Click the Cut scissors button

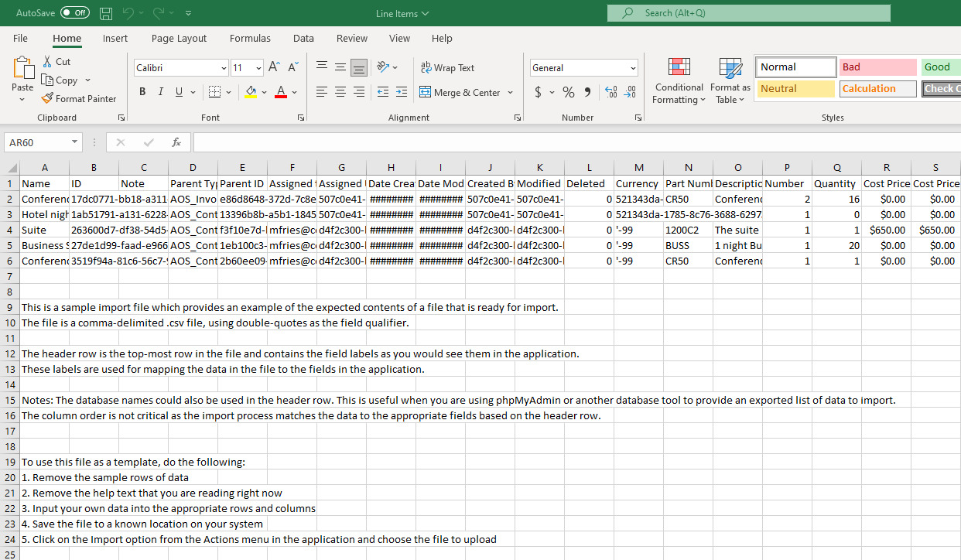pyautogui.click(x=56, y=61)
